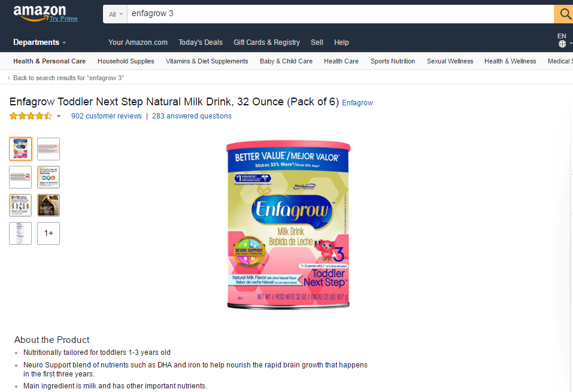Viewport: 573px width, 392px height.
Task: Go to Baby & Child Care category
Action: pyautogui.click(x=286, y=62)
